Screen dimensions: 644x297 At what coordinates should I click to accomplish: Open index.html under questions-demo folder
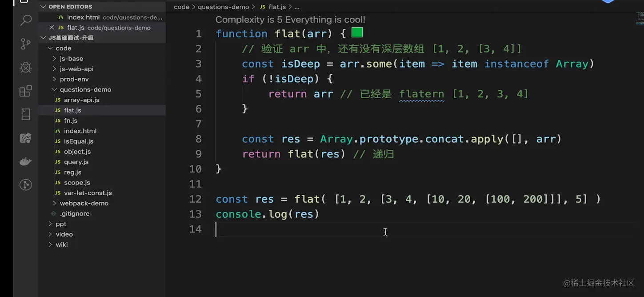point(102,131)
